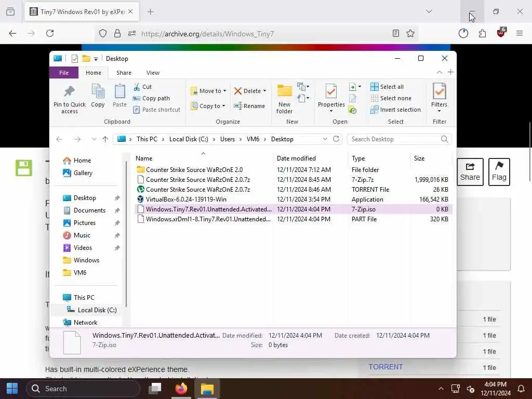532x399 pixels.
Task: Bookmark this page with star icon
Action: [x=410, y=33]
